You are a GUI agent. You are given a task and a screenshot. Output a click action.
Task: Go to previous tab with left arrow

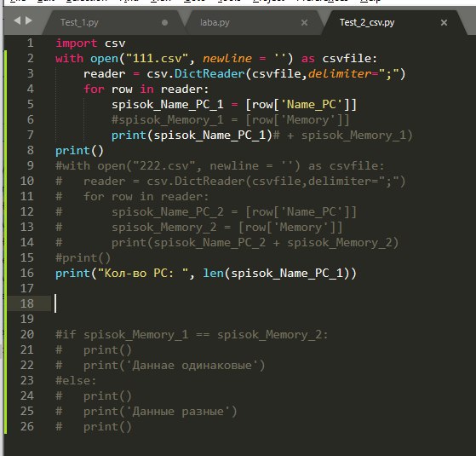click(17, 20)
